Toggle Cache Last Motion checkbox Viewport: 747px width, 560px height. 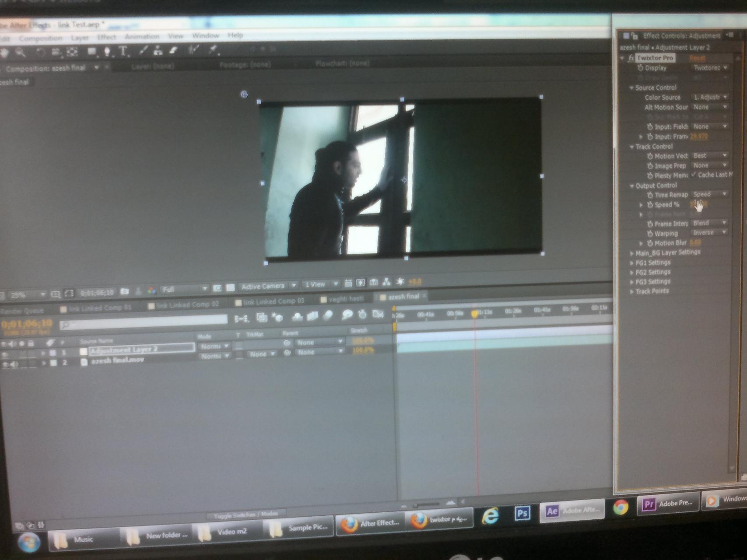pyautogui.click(x=694, y=175)
